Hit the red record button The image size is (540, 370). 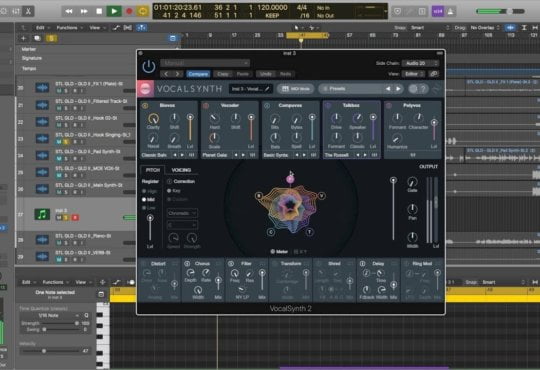(x=129, y=11)
